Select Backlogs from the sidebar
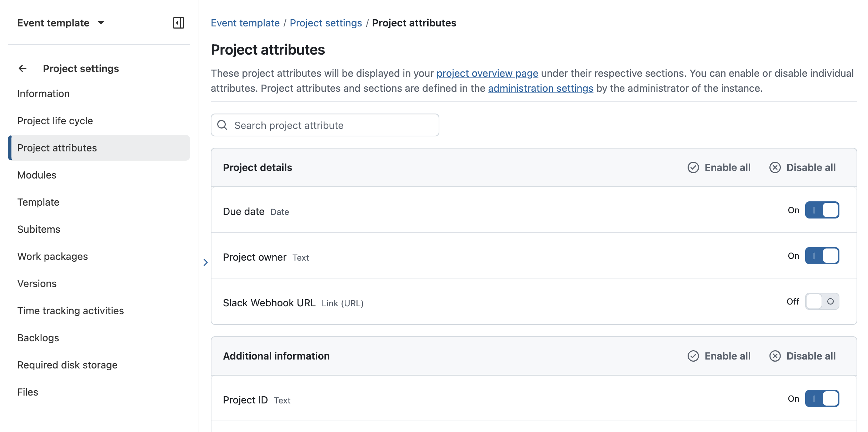The width and height of the screenshot is (868, 432). [x=38, y=337]
